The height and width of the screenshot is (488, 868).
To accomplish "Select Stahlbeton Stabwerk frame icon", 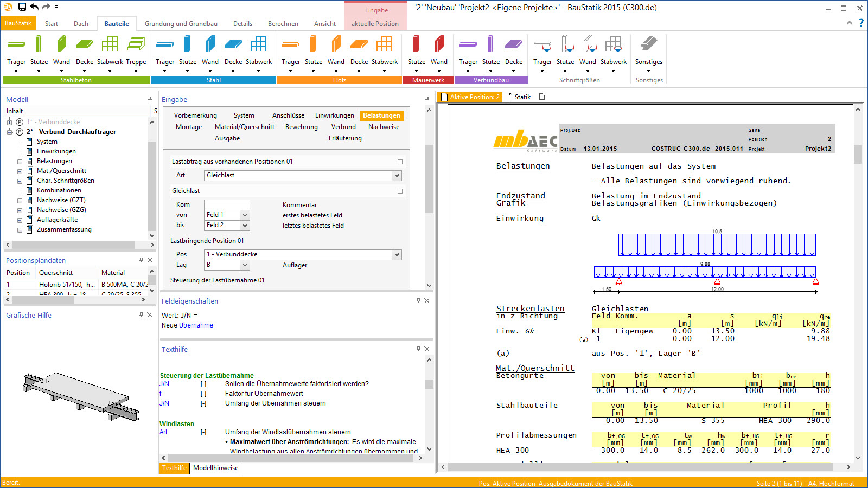I will (x=110, y=44).
